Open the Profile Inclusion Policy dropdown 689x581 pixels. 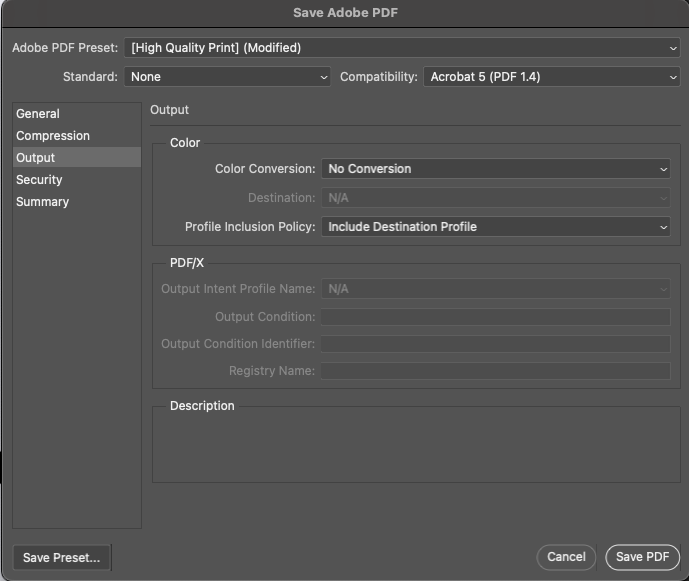tap(496, 227)
